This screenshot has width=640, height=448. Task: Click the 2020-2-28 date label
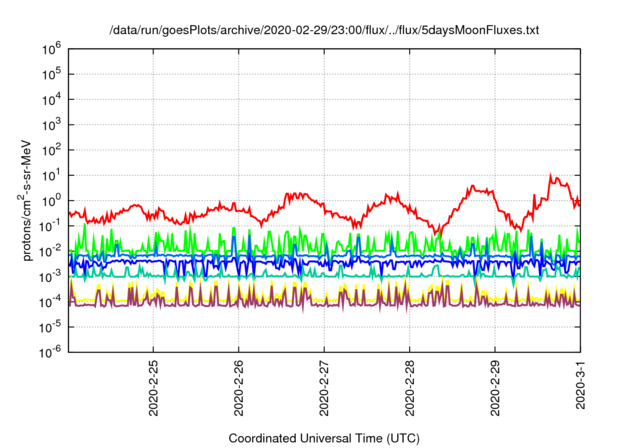click(410, 388)
